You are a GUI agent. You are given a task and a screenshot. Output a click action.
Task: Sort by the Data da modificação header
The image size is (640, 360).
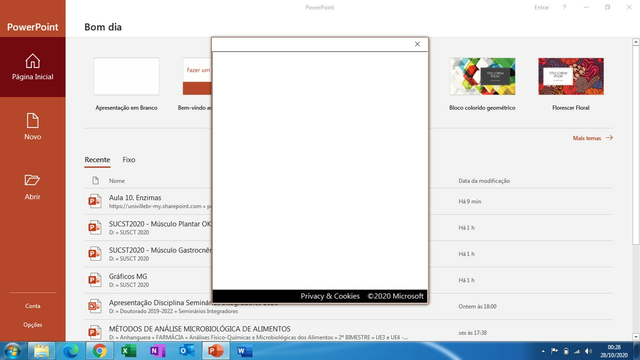[484, 180]
